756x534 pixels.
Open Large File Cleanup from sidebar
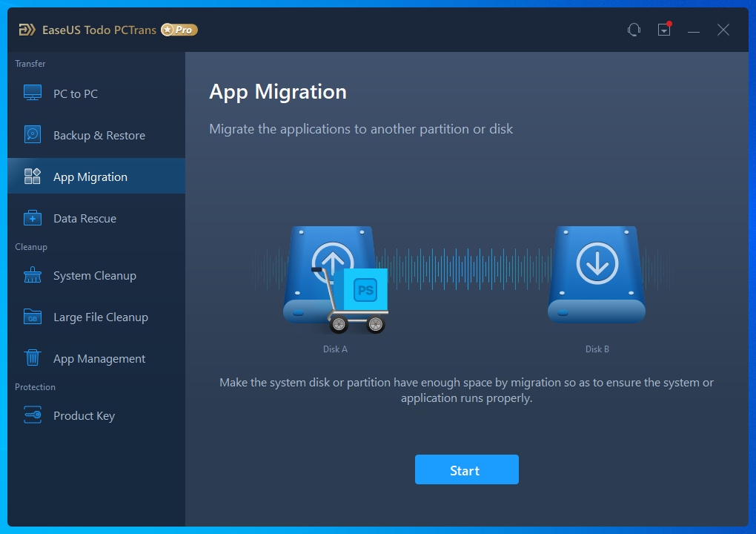96,317
